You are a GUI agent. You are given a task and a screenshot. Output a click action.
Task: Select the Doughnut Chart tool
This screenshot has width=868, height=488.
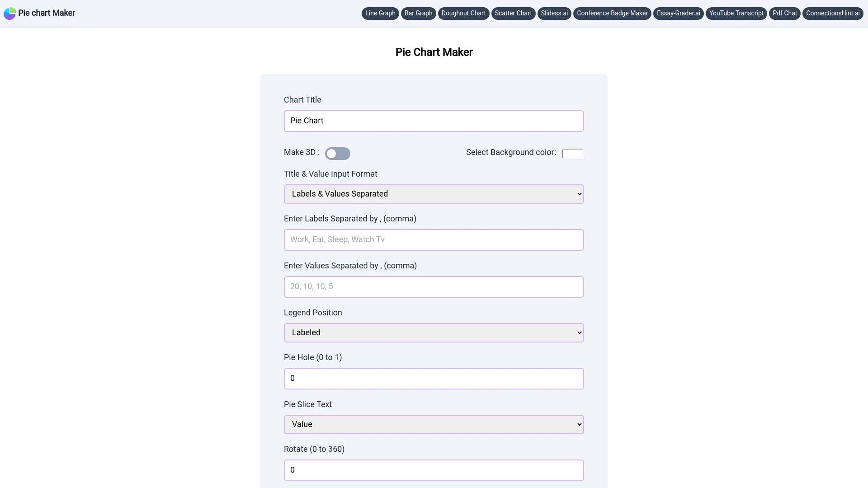[463, 13]
